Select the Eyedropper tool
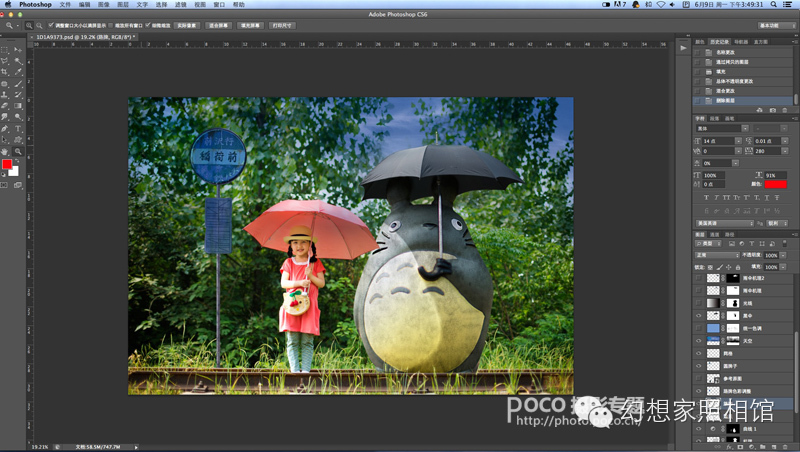Viewport: 800px width, 452px height. [18, 72]
